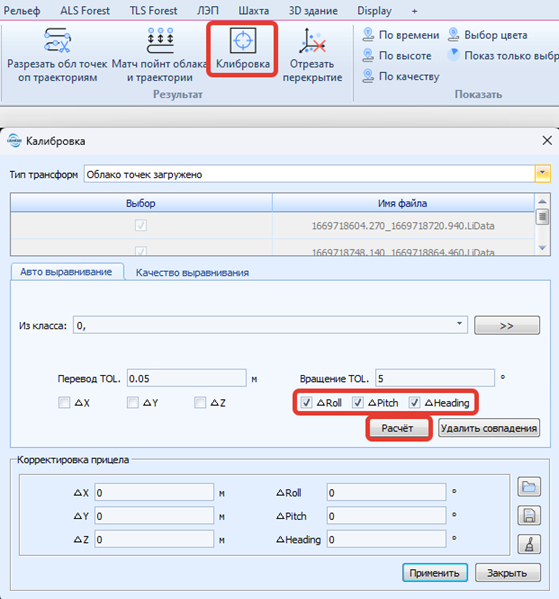Image resolution: width=559 pixels, height=599 pixels.
Task: Click the ΔHeading correction value field
Action: tap(386, 539)
